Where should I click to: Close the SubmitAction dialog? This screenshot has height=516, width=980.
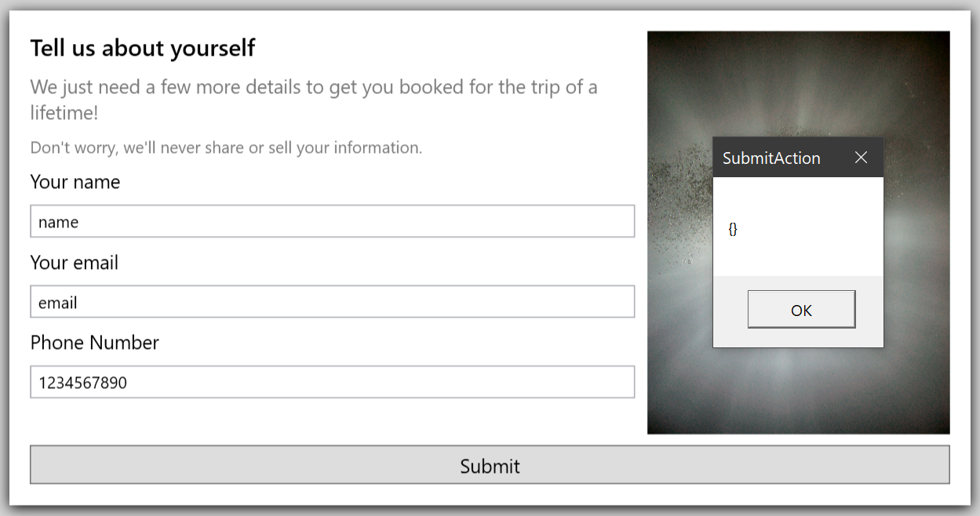click(861, 157)
